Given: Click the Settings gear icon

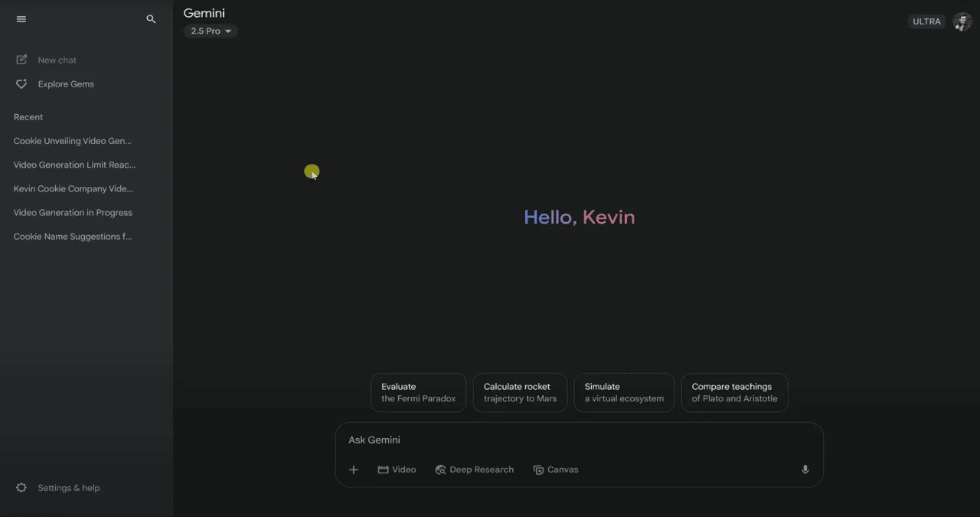Looking at the screenshot, I should 21,488.
